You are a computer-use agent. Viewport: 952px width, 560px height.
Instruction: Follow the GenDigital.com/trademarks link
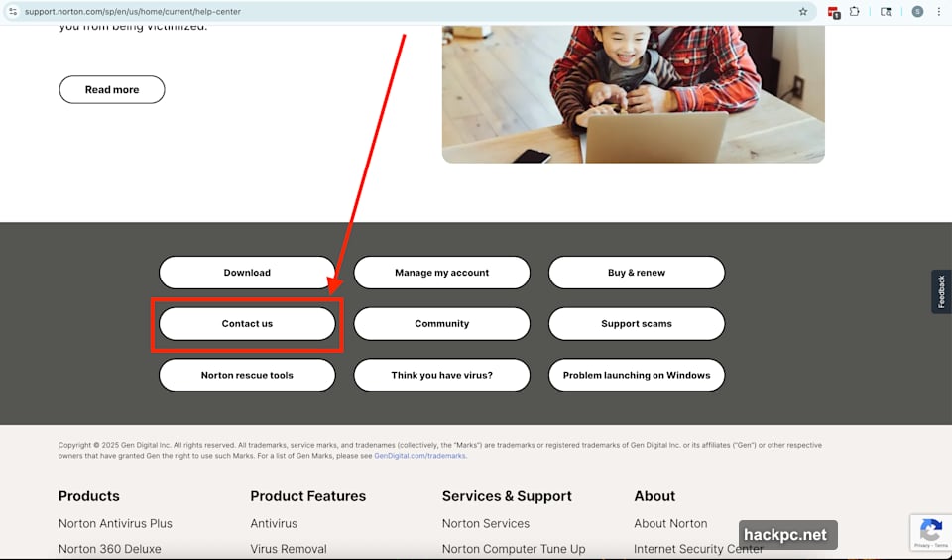point(419,456)
